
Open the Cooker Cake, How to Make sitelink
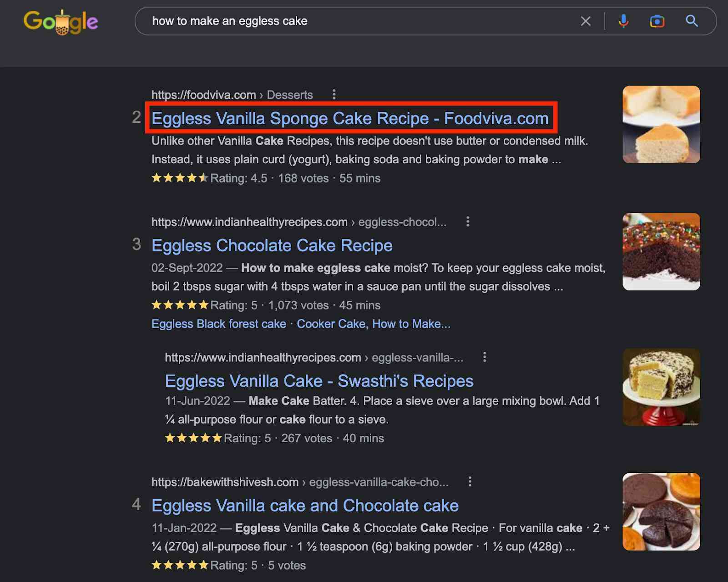[373, 324]
